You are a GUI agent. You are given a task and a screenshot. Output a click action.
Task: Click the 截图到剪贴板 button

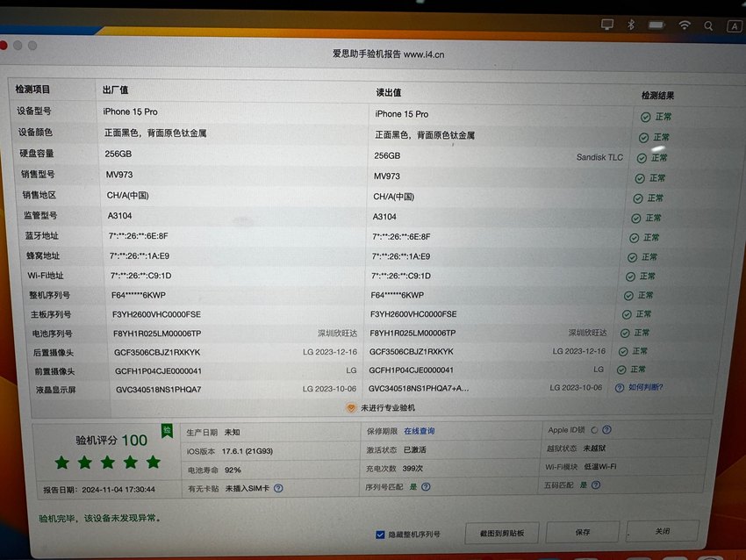[x=502, y=534]
